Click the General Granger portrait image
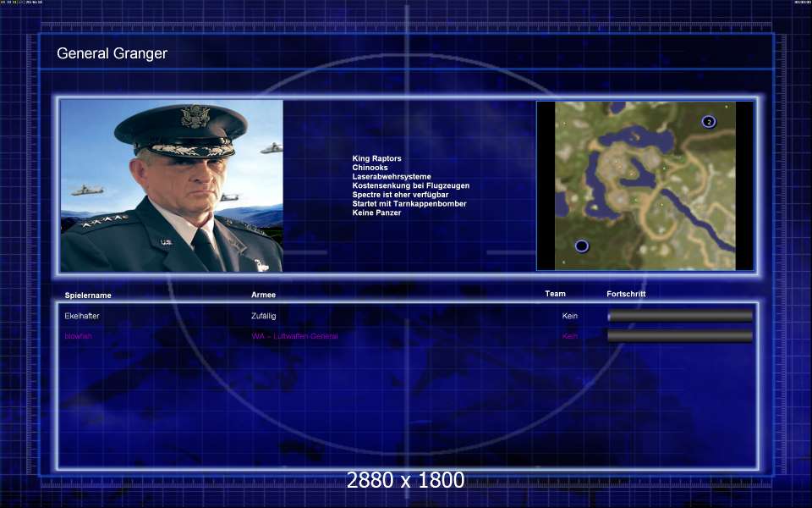Image resolution: width=812 pixels, height=508 pixels. pos(172,185)
